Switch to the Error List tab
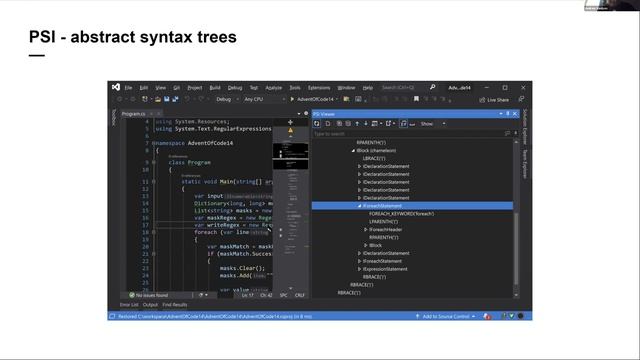 click(129, 305)
